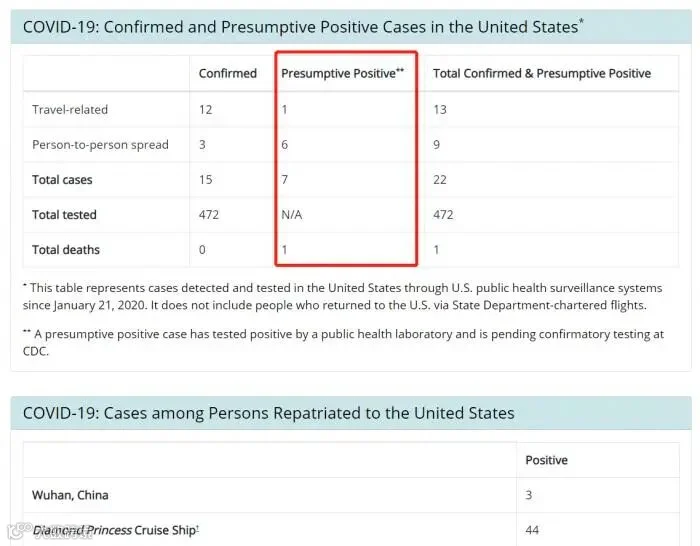Click the Diamond Princess positive count 44
The width and height of the screenshot is (700, 546).
click(x=532, y=530)
